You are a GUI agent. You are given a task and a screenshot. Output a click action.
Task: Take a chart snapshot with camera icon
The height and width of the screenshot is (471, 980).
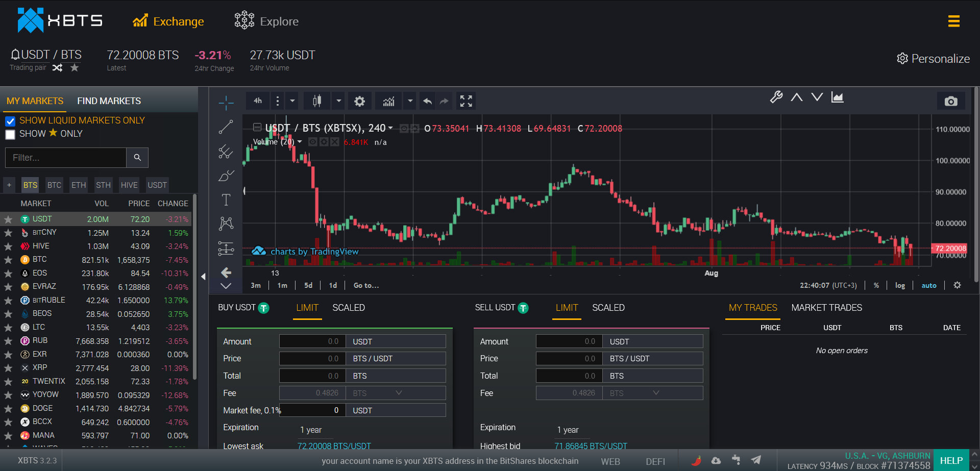point(950,101)
